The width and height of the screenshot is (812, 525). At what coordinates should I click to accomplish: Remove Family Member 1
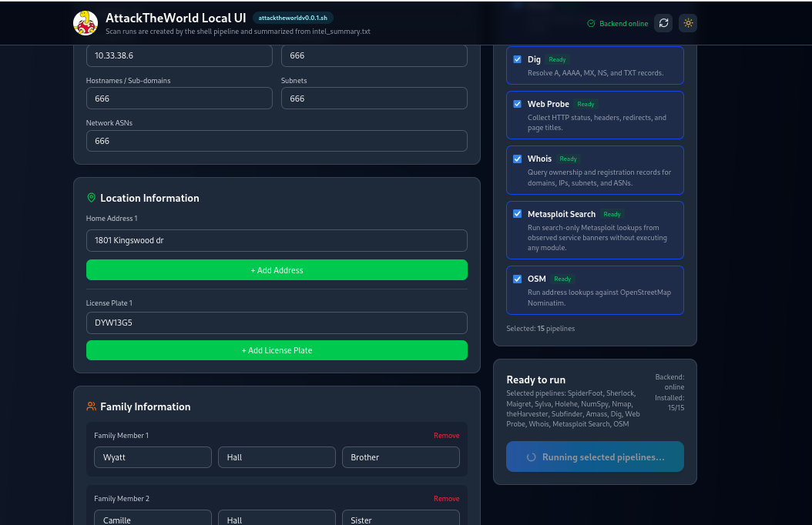pos(446,436)
